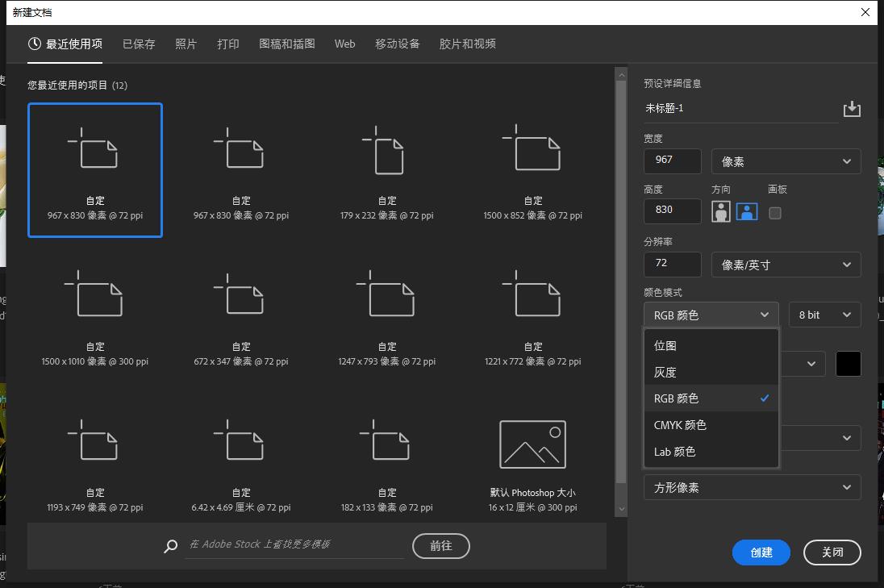The width and height of the screenshot is (884, 588).
Task: Click the 前往 button
Action: 441,546
